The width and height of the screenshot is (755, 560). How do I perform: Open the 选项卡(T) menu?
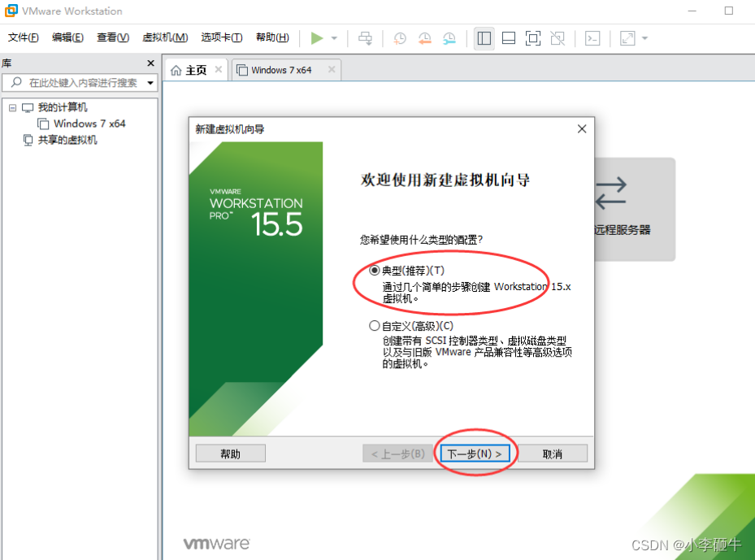(222, 37)
